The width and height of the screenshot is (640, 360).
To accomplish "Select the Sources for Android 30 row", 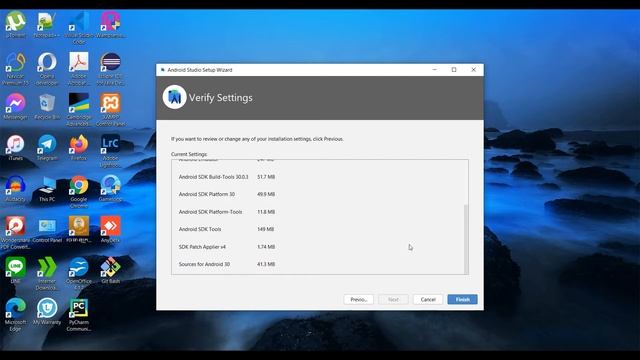I will tap(320, 264).
